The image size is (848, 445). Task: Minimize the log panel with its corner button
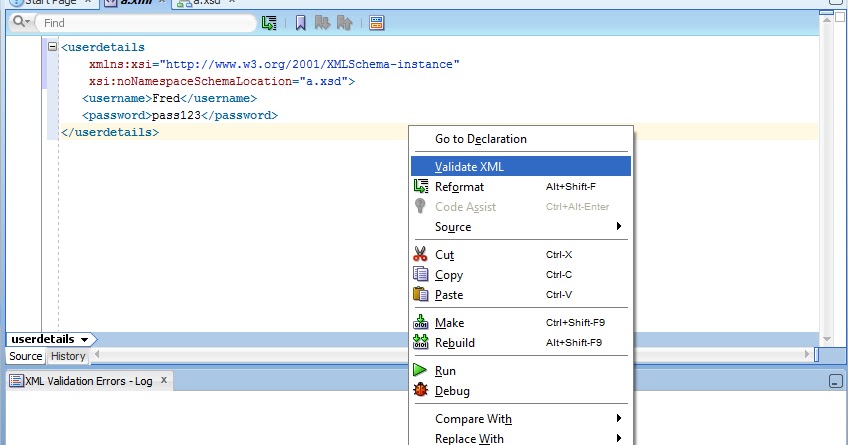[x=835, y=381]
